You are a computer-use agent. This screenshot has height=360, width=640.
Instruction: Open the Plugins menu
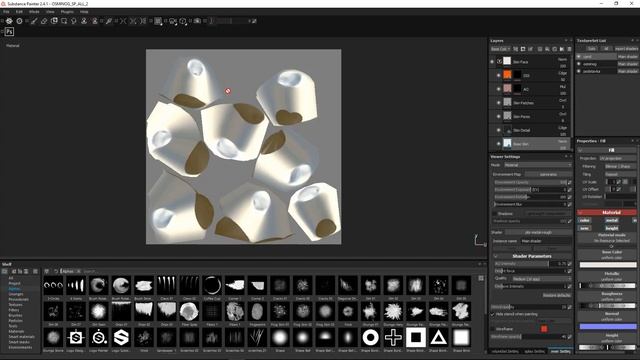click(x=67, y=12)
